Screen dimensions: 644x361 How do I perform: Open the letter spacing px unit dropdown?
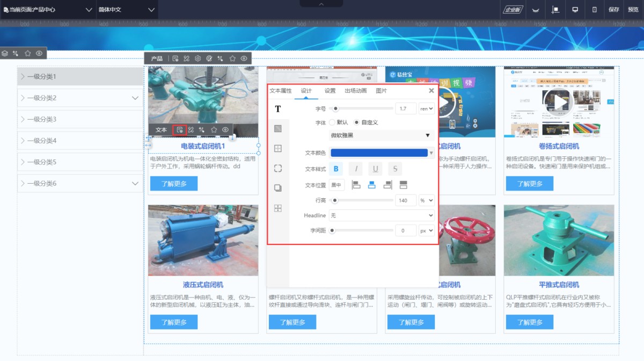[x=427, y=230]
